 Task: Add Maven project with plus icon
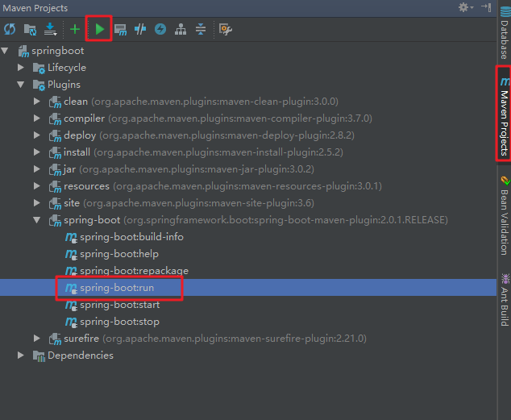75,29
